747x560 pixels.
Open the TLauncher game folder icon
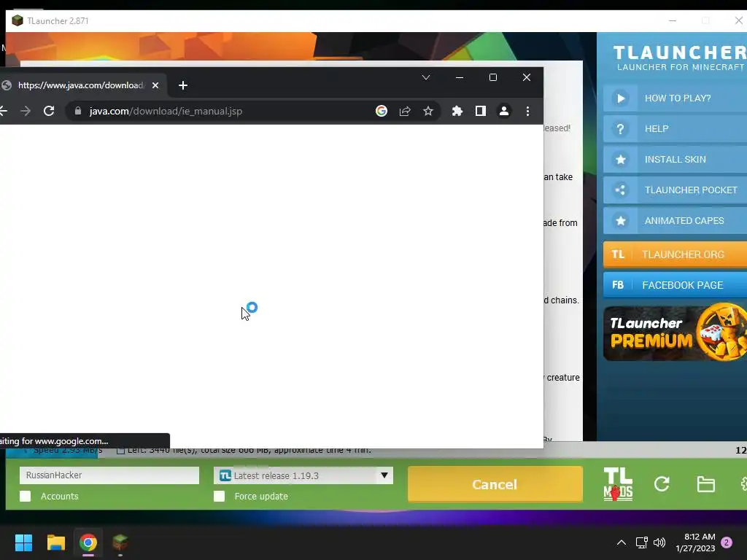(x=705, y=484)
